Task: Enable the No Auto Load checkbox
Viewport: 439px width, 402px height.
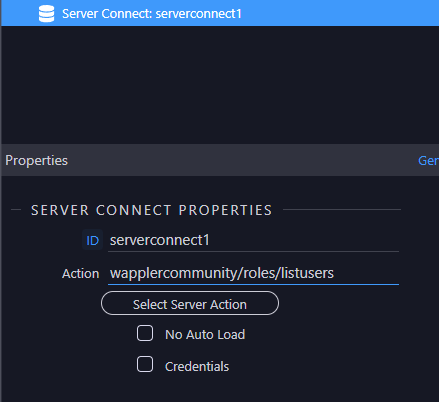Action: click(x=145, y=333)
